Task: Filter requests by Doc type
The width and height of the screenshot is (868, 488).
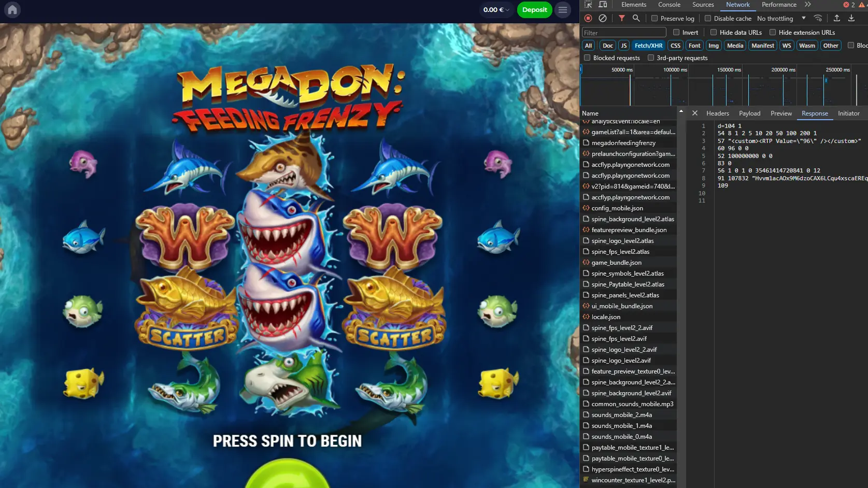Action: point(608,46)
